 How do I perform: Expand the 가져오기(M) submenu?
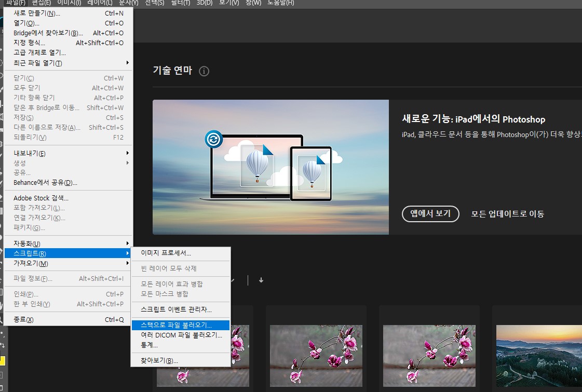(69, 263)
